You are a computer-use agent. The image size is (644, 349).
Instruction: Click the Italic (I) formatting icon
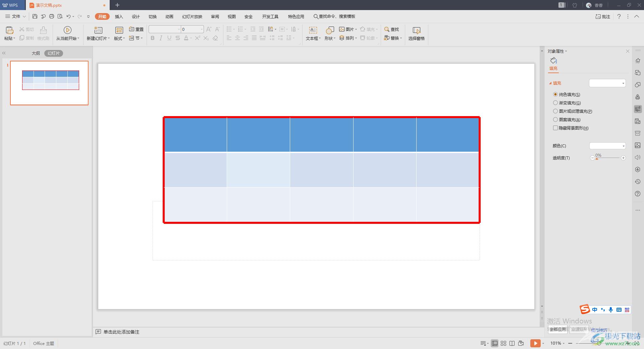pos(161,38)
